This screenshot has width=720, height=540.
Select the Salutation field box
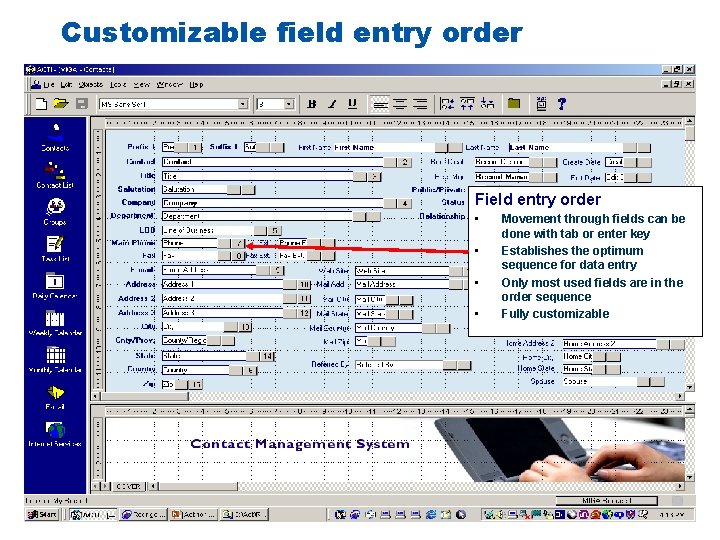click(194, 189)
